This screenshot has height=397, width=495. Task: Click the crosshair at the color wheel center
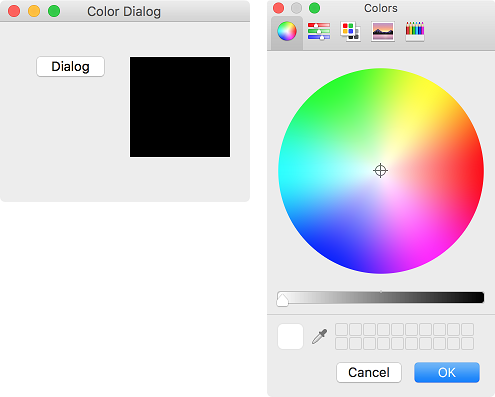380,171
